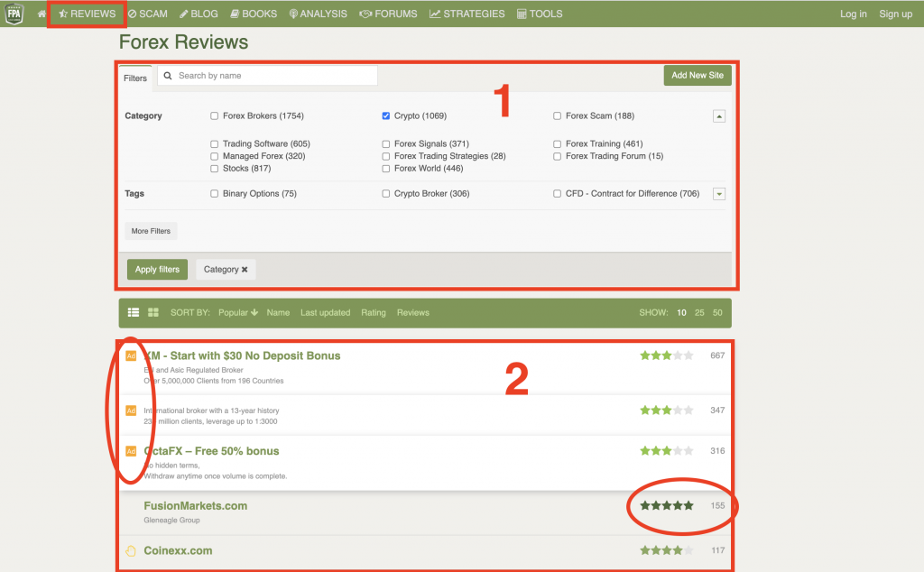Viewport: 924px width, 572px height.
Task: Remove the Category filter chip
Action: point(244,269)
